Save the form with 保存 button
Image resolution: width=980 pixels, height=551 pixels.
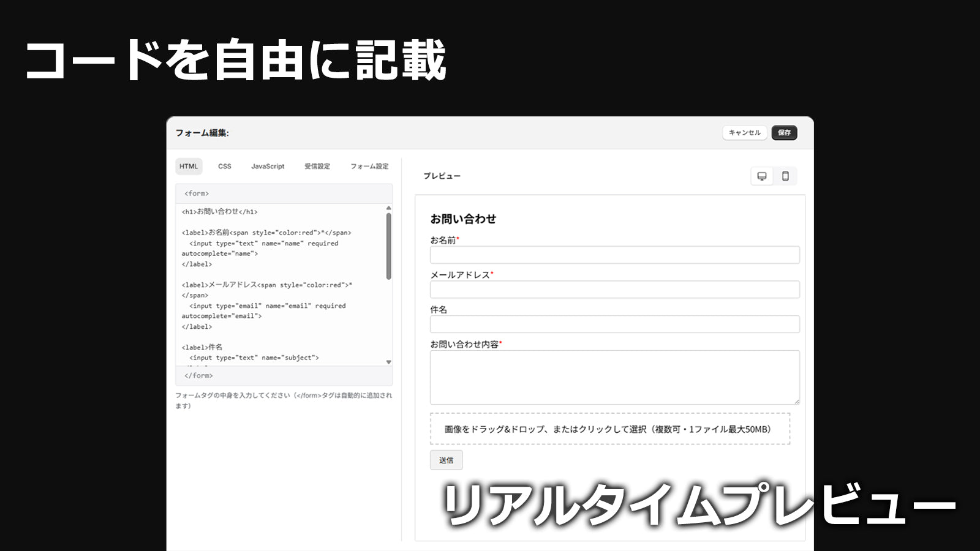[x=784, y=133]
